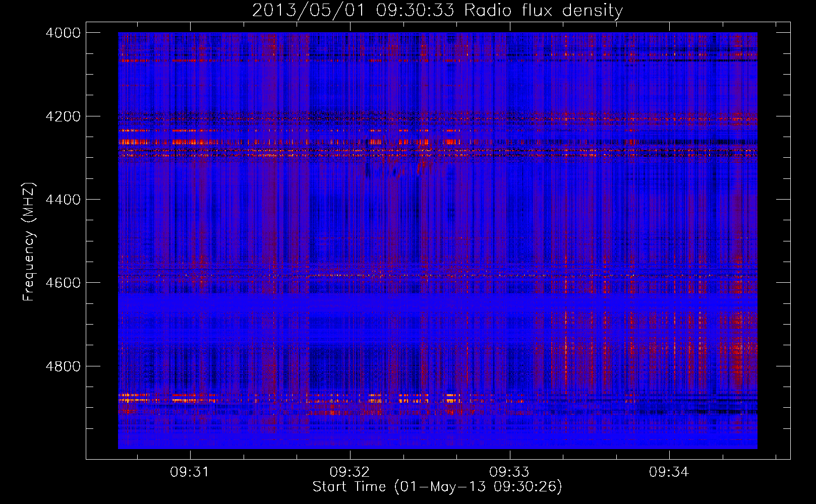This screenshot has width=816, height=504.
Task: Click the 4800 frequency tick label
Action: click(63, 366)
